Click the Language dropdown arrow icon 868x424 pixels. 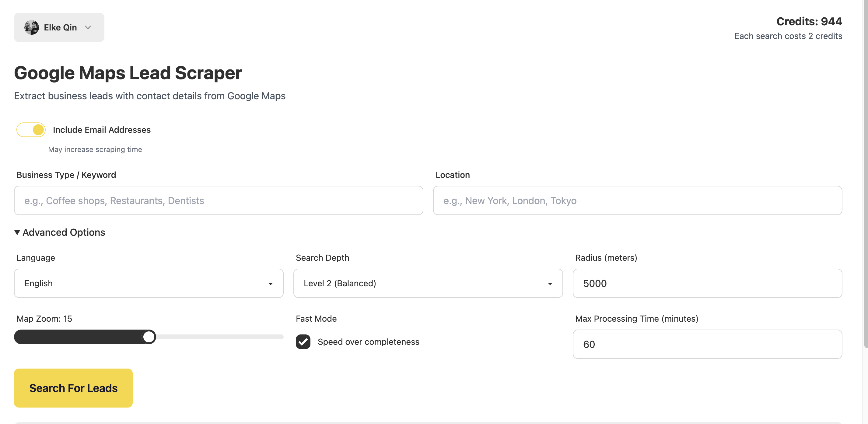(270, 284)
